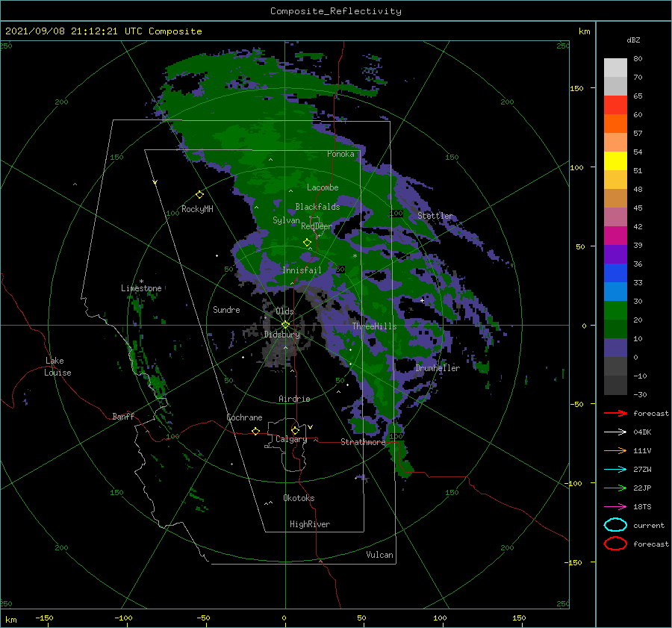
Task: Select the Strathmore label
Action: pos(363,441)
